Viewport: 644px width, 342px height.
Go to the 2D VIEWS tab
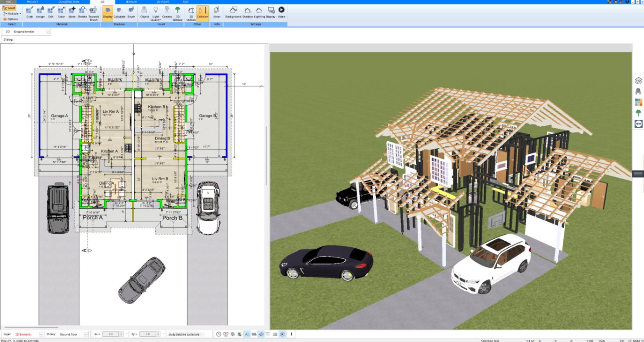[163, 2]
